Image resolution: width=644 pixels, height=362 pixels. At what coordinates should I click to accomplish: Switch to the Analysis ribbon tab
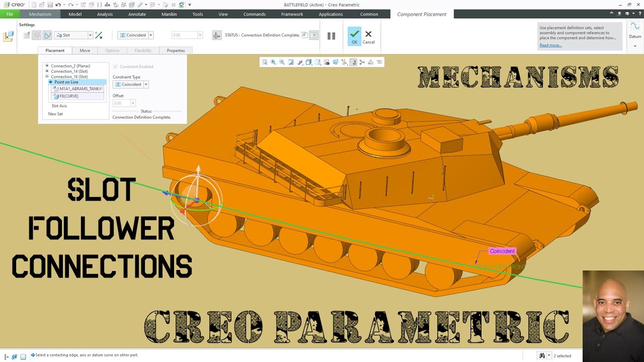pyautogui.click(x=105, y=14)
